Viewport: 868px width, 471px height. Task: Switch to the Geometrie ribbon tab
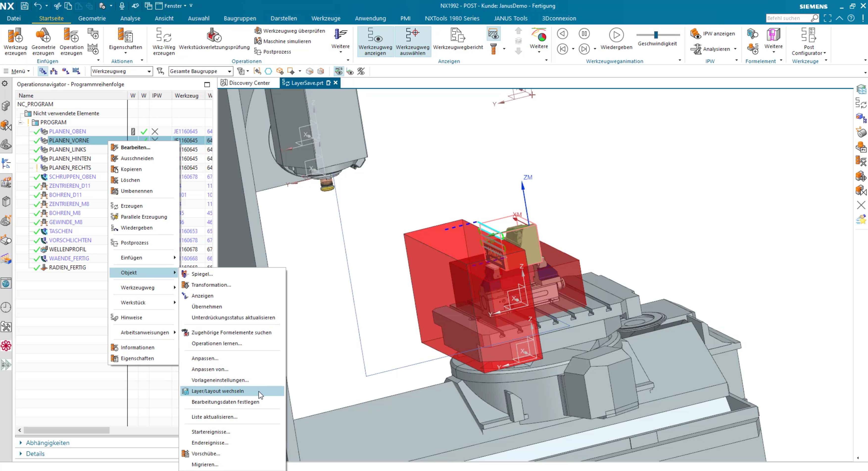click(92, 18)
